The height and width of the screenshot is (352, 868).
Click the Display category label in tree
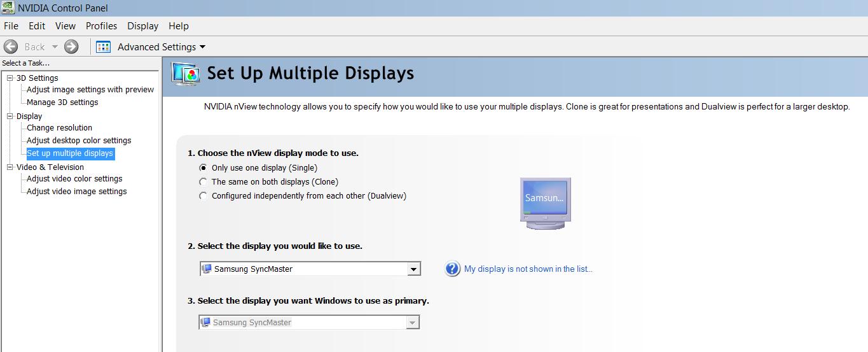tap(29, 116)
